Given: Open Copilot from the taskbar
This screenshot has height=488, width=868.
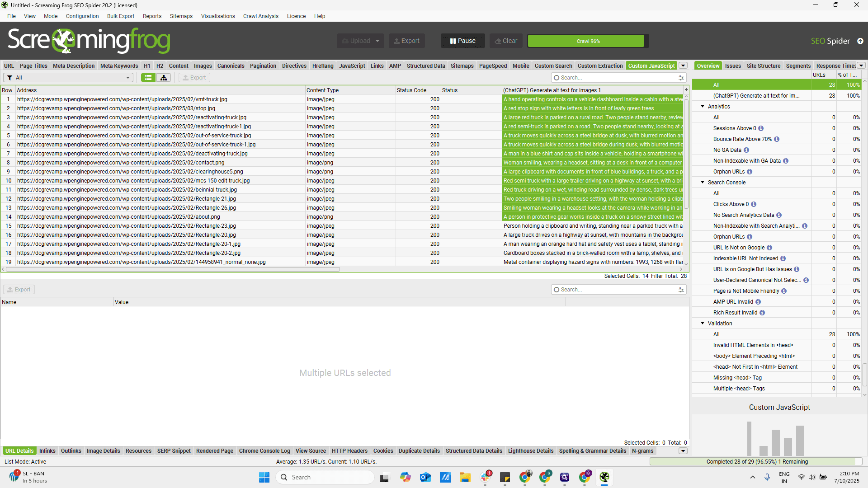Looking at the screenshot, I should click(405, 477).
